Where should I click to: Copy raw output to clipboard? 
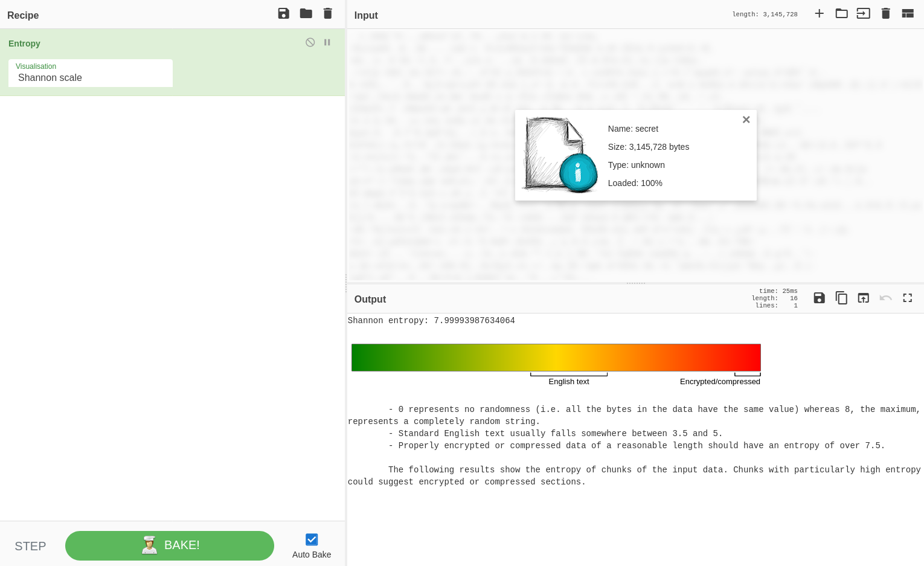tap(841, 298)
